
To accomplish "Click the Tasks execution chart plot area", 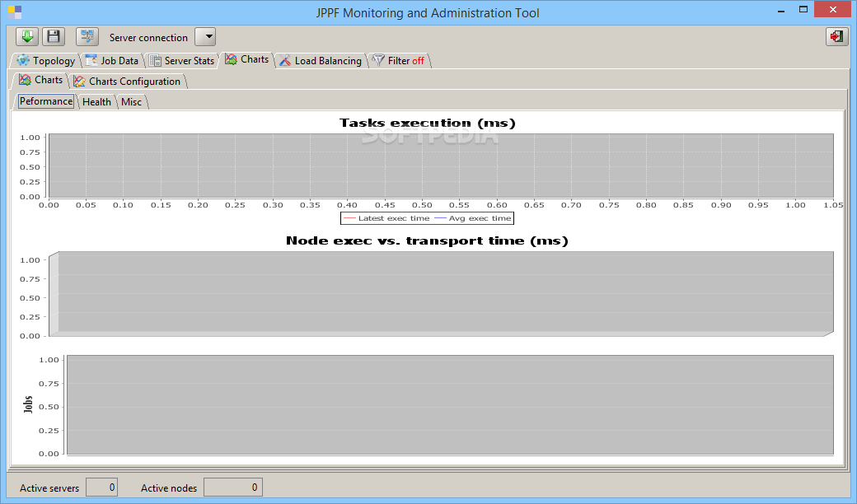I will [x=441, y=166].
